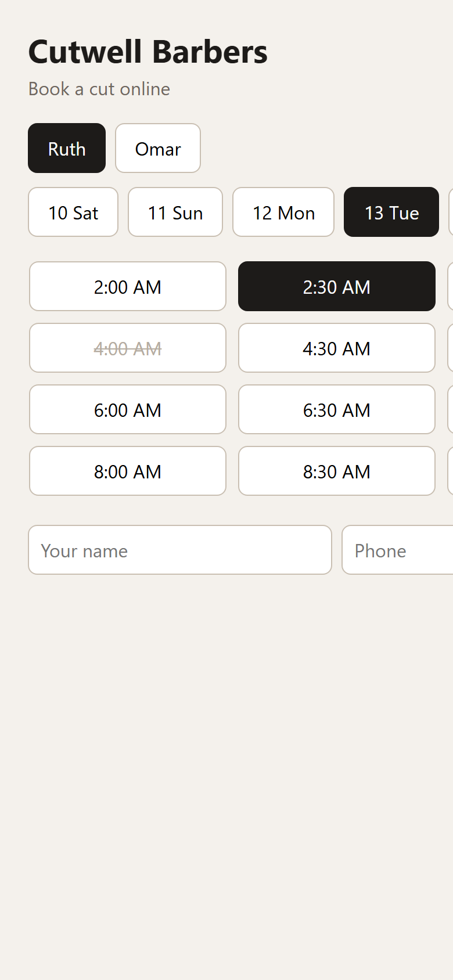
Task: Click the Cutwell Barbers heading
Action: [x=148, y=52]
